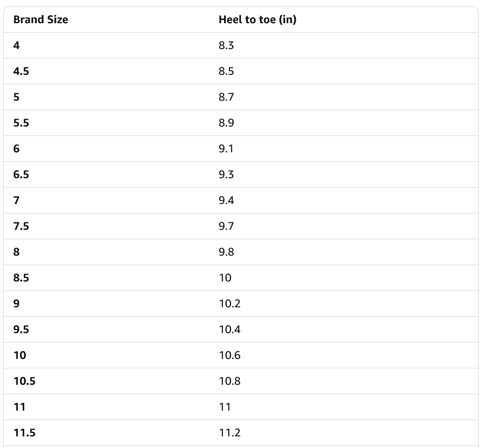Click the 9.1 heel to toe value

226,149
